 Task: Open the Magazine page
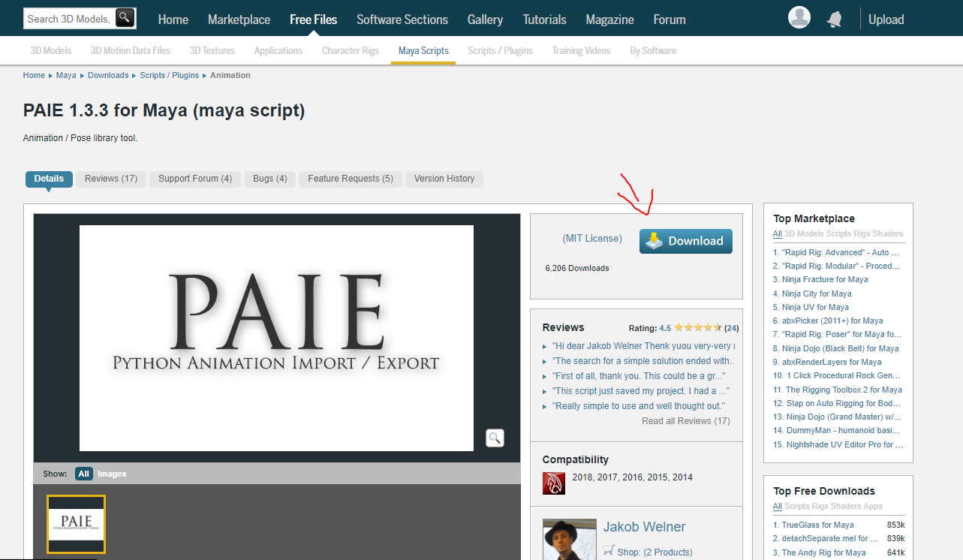pyautogui.click(x=609, y=20)
